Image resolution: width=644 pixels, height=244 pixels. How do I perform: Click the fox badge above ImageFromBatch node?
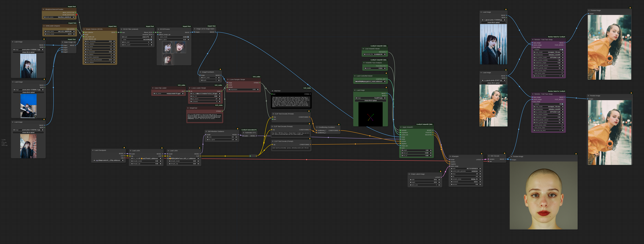pos(220,69)
